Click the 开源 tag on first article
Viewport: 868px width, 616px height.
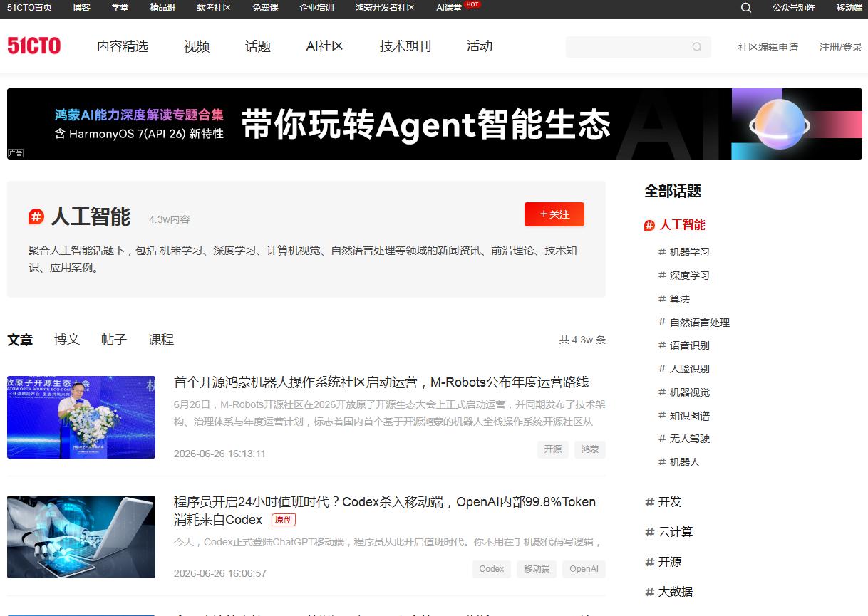tap(553, 449)
